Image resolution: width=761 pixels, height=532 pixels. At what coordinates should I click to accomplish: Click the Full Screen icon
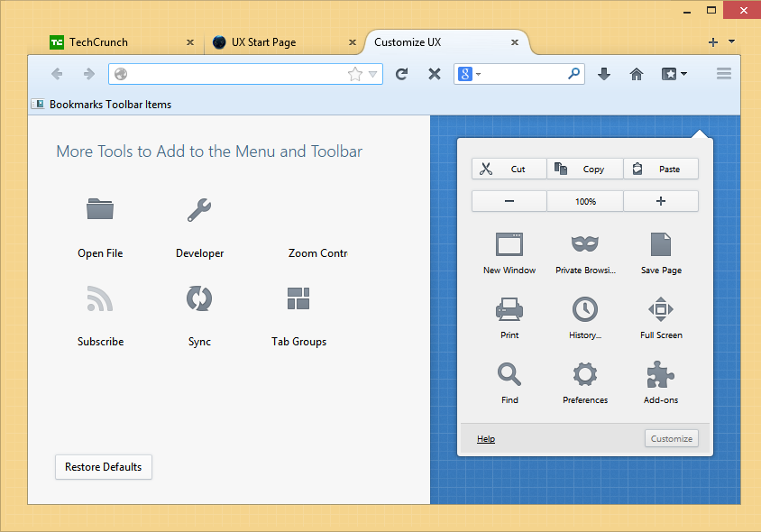tap(661, 309)
